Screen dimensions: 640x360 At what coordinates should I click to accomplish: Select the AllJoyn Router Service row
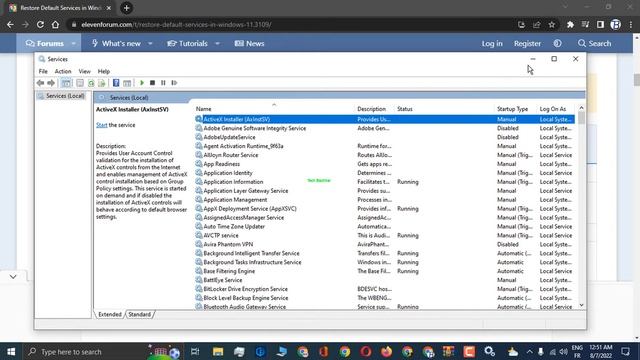coord(384,155)
